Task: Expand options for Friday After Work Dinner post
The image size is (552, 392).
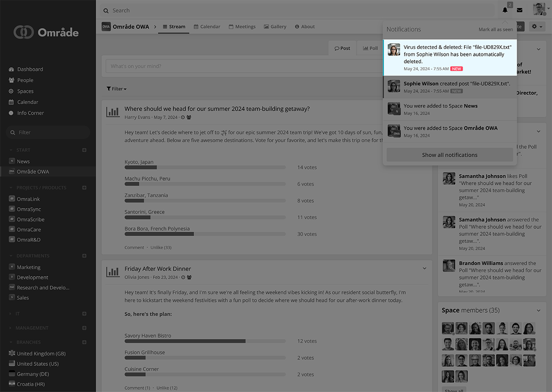Action: tap(424, 268)
